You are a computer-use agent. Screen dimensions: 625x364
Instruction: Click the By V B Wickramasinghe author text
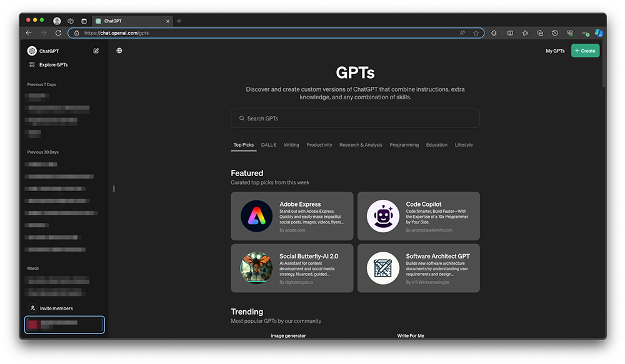tap(427, 282)
